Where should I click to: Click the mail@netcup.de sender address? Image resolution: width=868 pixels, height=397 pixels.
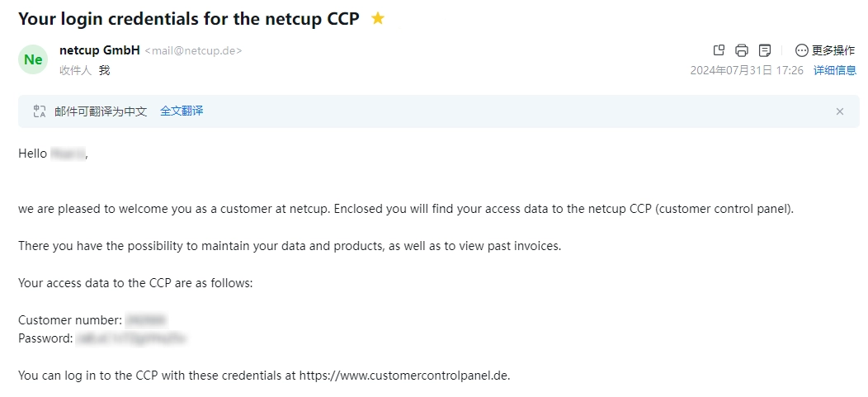[x=193, y=51]
